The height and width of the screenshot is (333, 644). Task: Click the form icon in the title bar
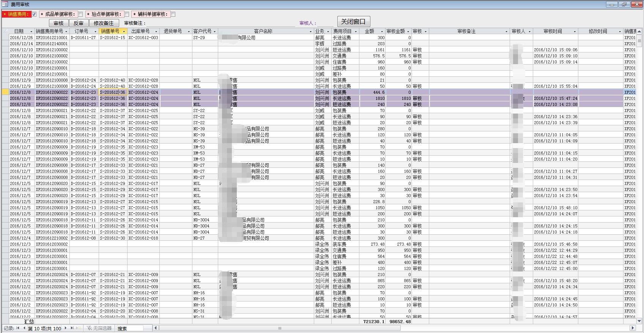(5, 5)
